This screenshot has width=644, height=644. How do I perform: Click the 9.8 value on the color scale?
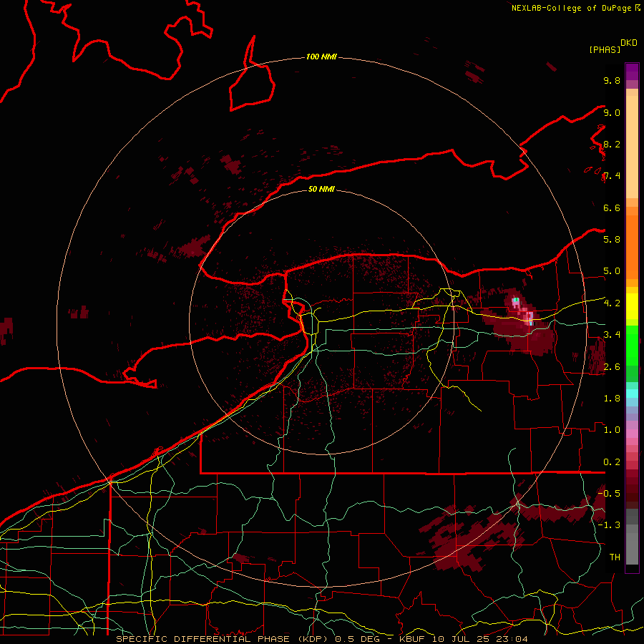[612, 80]
